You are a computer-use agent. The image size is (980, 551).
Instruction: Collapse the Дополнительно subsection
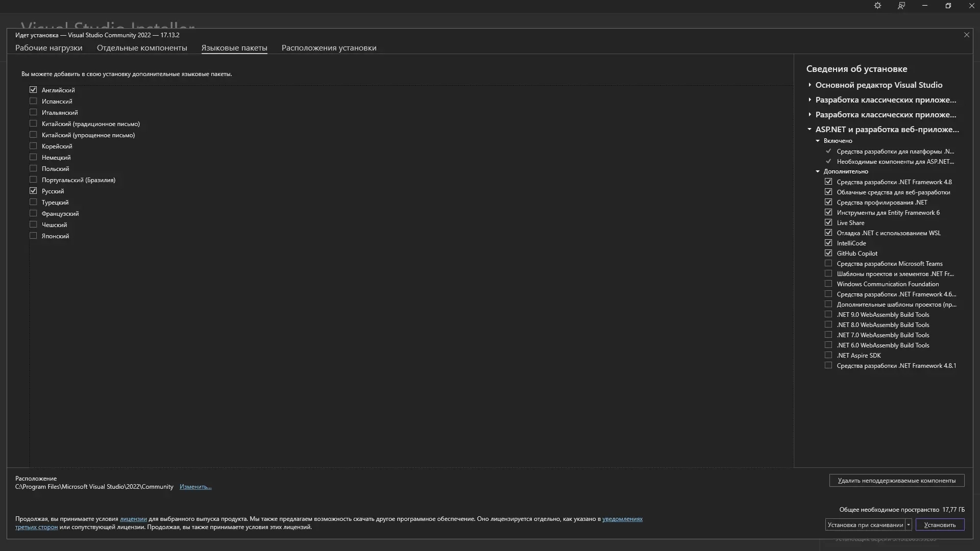pyautogui.click(x=818, y=171)
